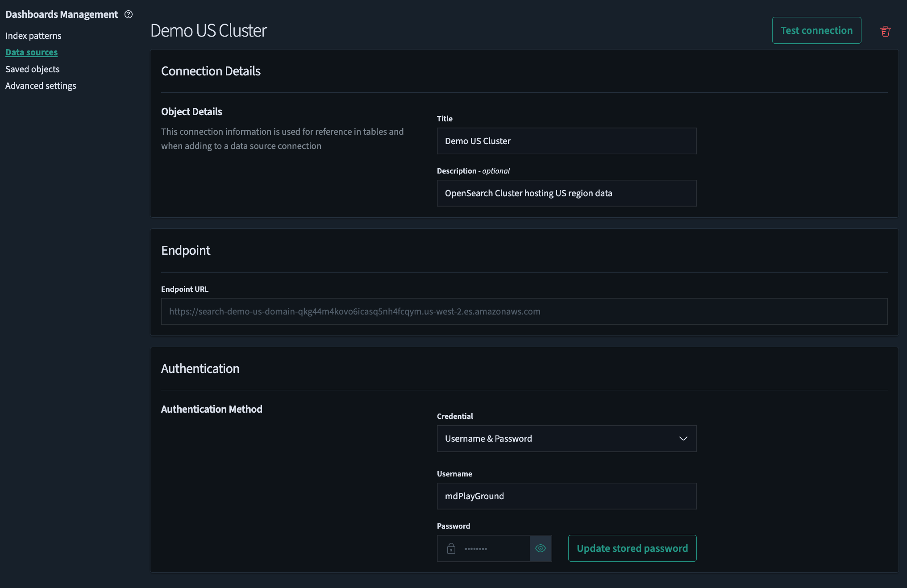The image size is (907, 588).
Task: Toggle password visibility with the eye icon
Action: 541,548
